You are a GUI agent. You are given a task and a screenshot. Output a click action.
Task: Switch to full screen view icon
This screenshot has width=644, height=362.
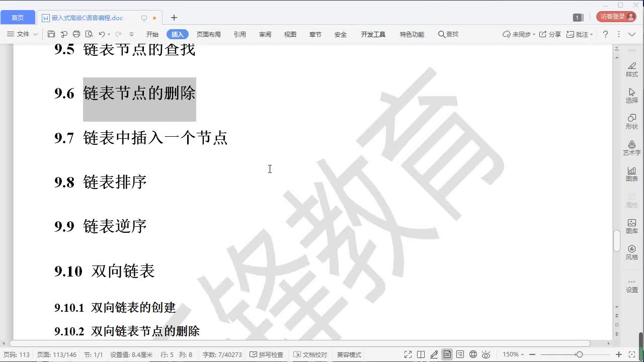[x=408, y=354]
